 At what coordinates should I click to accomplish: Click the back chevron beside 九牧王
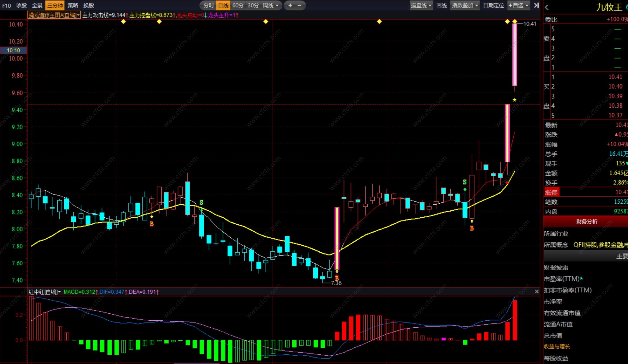click(547, 8)
